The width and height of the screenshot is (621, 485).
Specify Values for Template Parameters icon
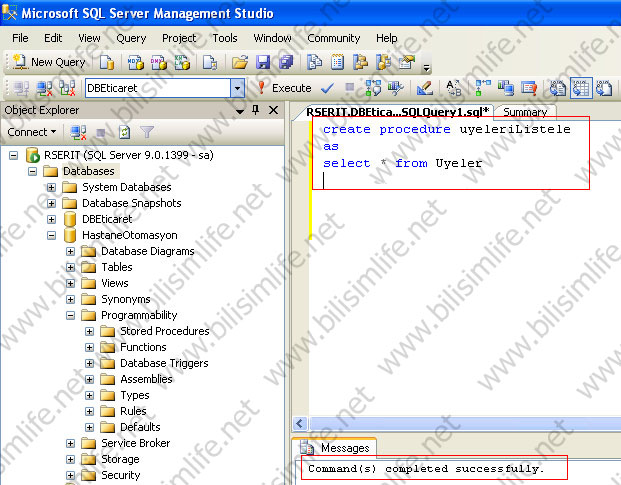[x=453, y=88]
